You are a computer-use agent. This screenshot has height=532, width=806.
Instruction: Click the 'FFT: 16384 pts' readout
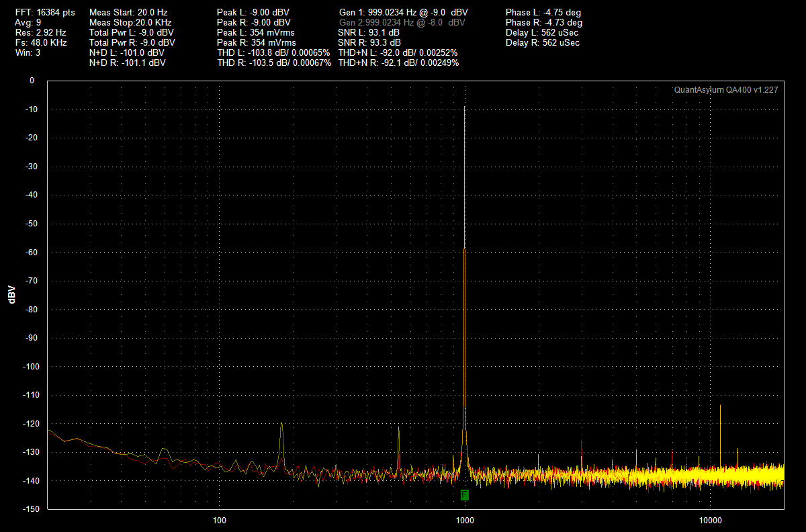click(45, 13)
